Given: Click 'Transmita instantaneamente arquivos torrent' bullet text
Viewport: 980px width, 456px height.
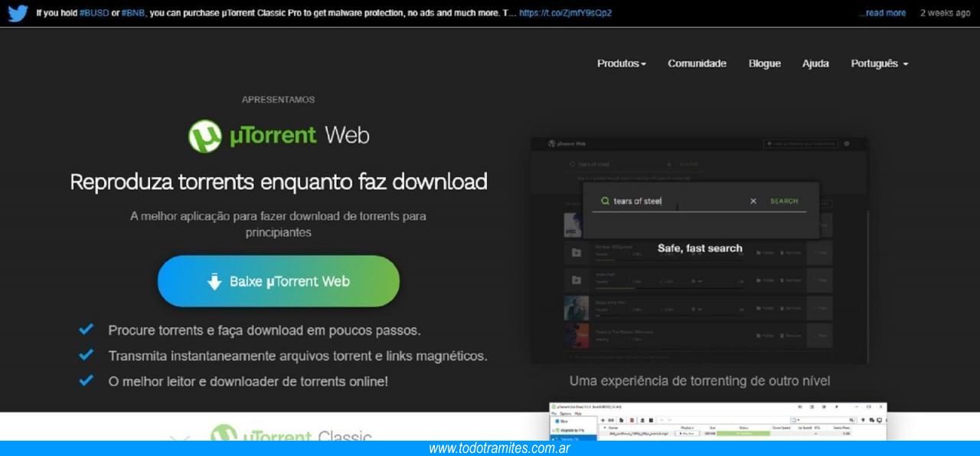Looking at the screenshot, I should coord(298,356).
